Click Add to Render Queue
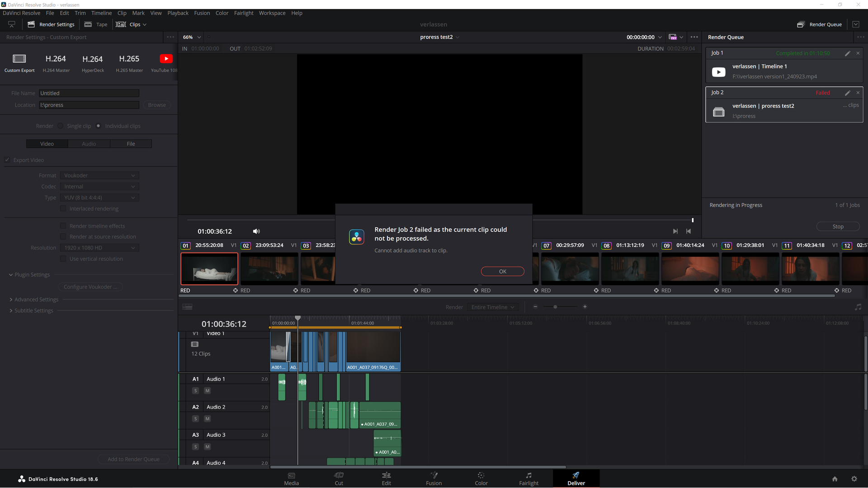 (134, 459)
